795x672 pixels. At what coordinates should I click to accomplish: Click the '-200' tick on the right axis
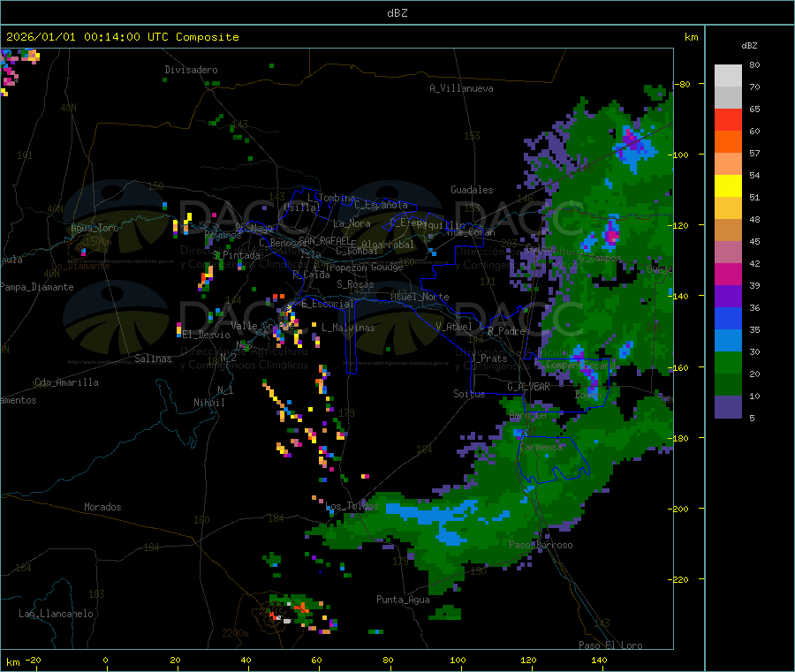coord(678,509)
